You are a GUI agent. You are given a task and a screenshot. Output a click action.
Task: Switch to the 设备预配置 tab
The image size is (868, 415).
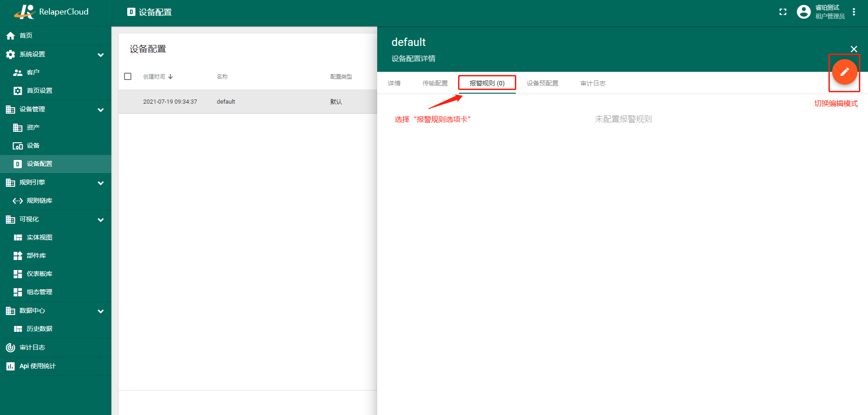pos(543,83)
